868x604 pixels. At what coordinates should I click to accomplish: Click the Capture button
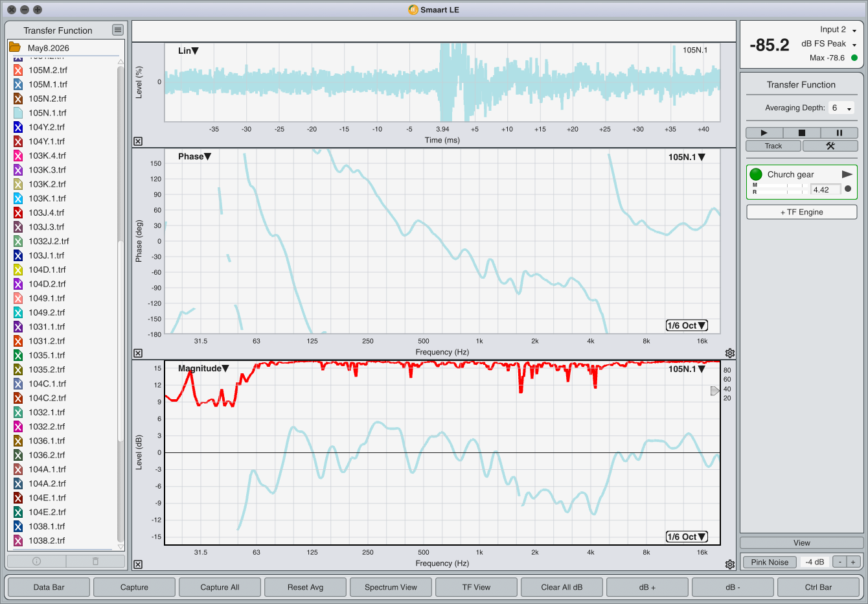point(134,587)
